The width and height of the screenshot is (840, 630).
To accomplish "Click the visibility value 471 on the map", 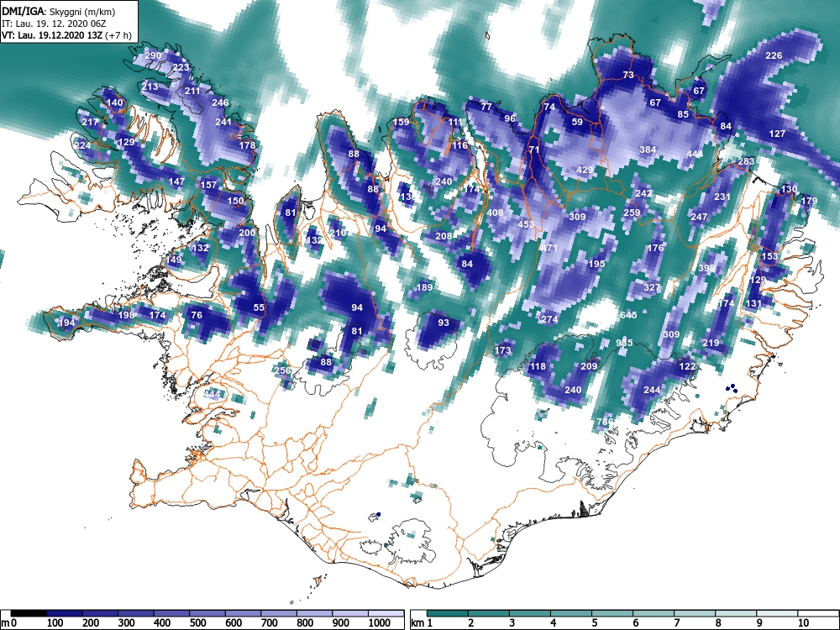I will (x=549, y=248).
